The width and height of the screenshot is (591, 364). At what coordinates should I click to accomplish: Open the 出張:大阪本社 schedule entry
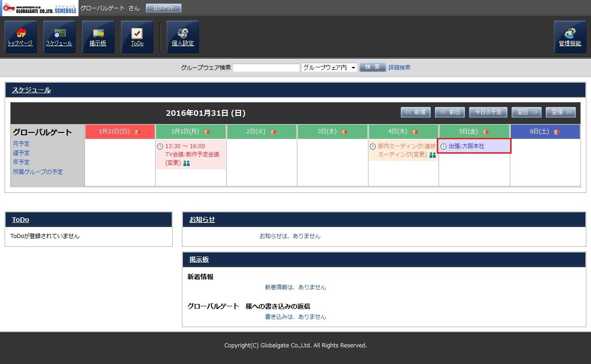pyautogui.click(x=466, y=146)
